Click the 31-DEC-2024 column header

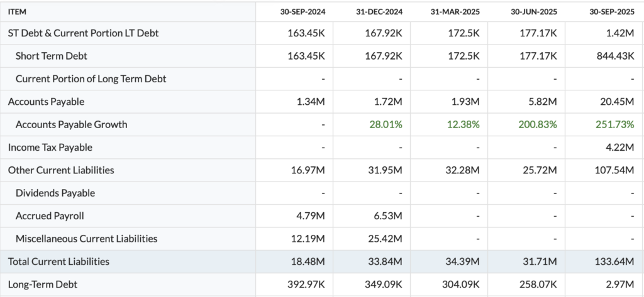[380, 11]
